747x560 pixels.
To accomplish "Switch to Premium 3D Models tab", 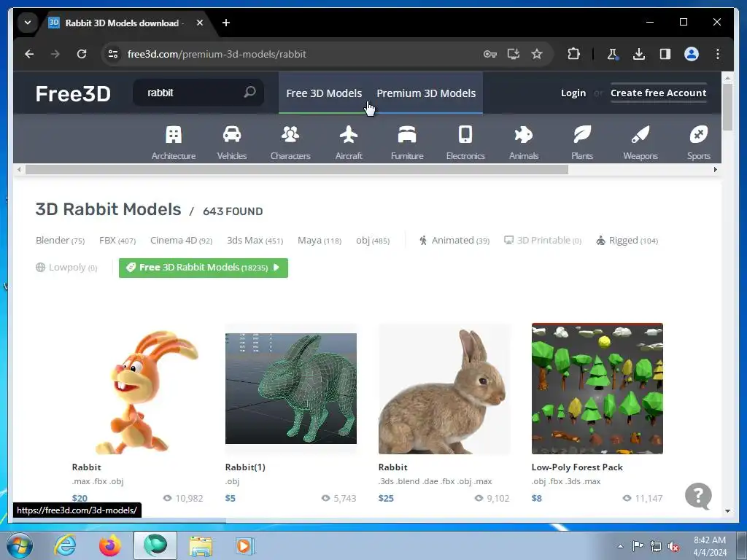I will (426, 93).
